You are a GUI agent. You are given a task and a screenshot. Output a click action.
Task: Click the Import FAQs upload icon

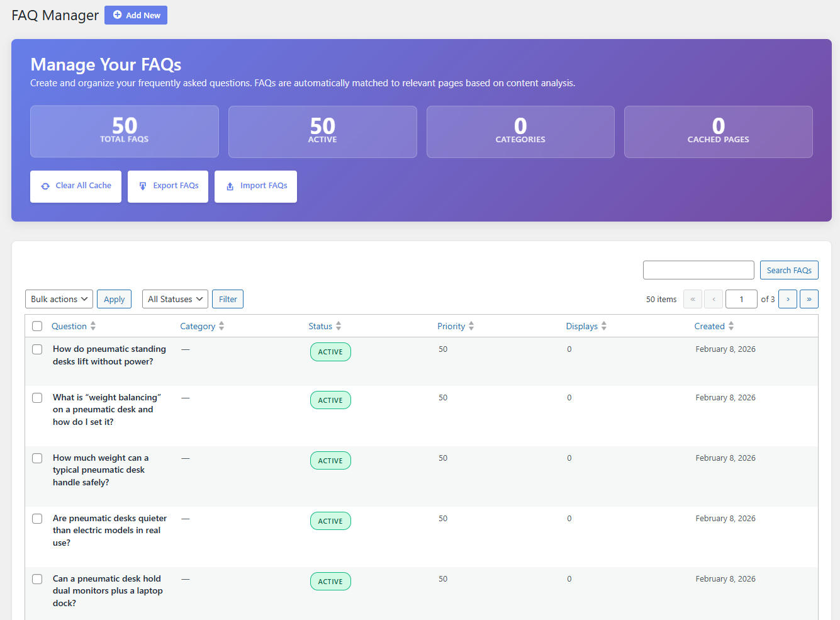tap(230, 186)
